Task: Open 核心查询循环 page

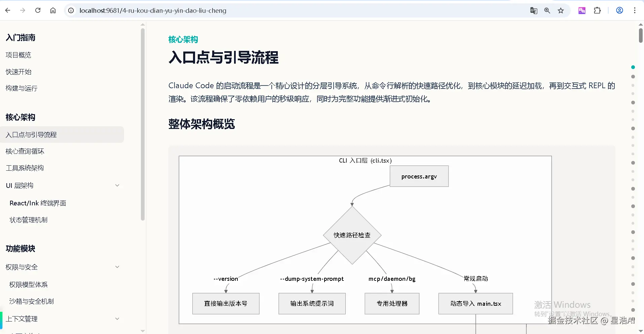Action: tap(25, 151)
